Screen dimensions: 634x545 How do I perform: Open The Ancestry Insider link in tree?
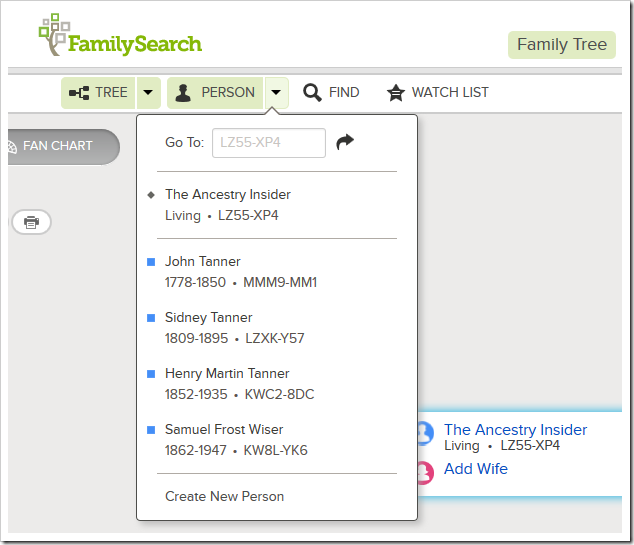515,430
